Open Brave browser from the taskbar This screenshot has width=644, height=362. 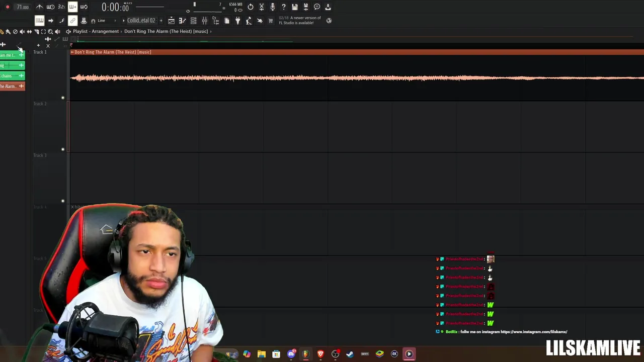(x=320, y=354)
